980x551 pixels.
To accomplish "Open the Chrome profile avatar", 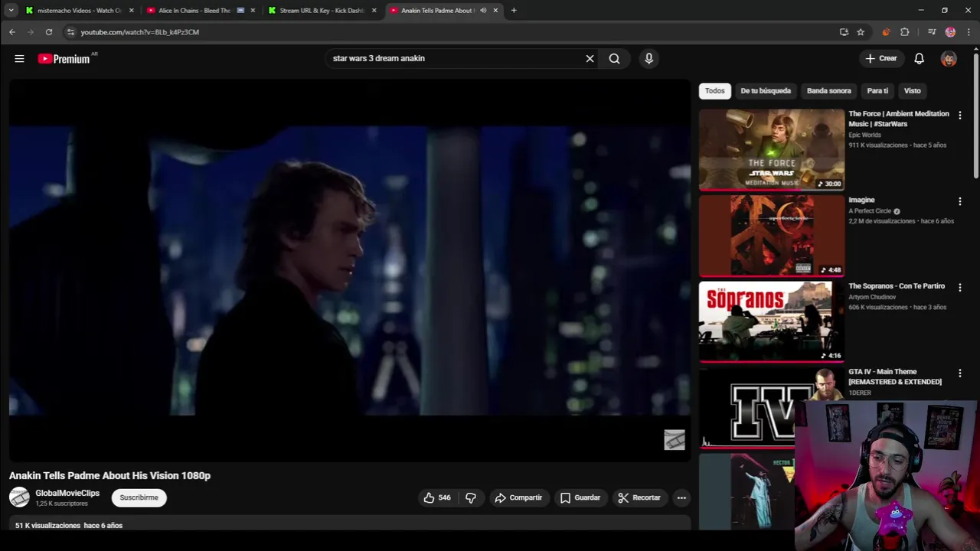I will (x=950, y=32).
